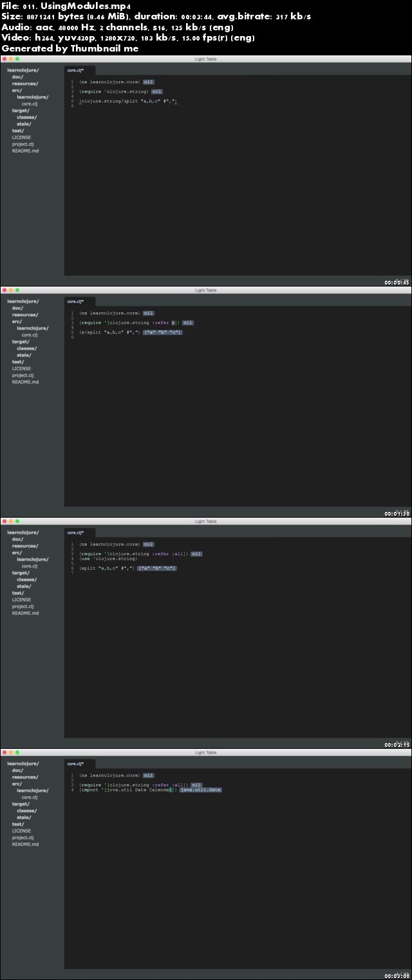Select test/ folder in the first frame's sidebar
Image resolution: width=412 pixels, height=980 pixels.
(x=18, y=131)
